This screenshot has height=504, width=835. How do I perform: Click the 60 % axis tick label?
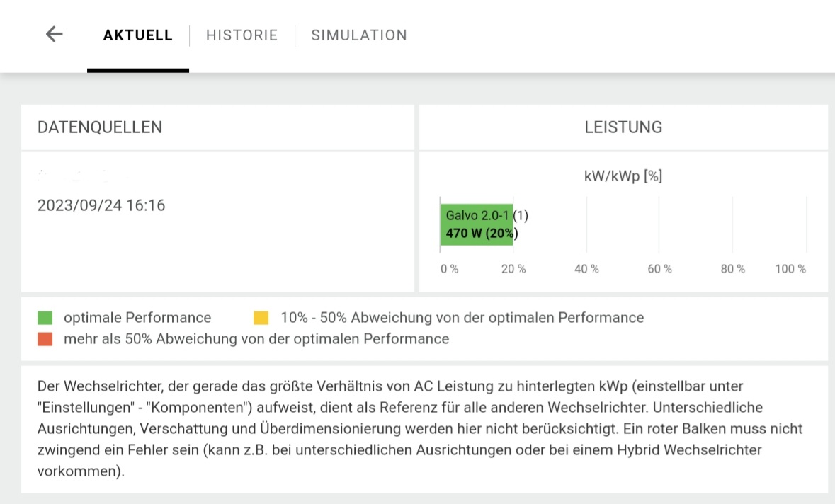(660, 269)
